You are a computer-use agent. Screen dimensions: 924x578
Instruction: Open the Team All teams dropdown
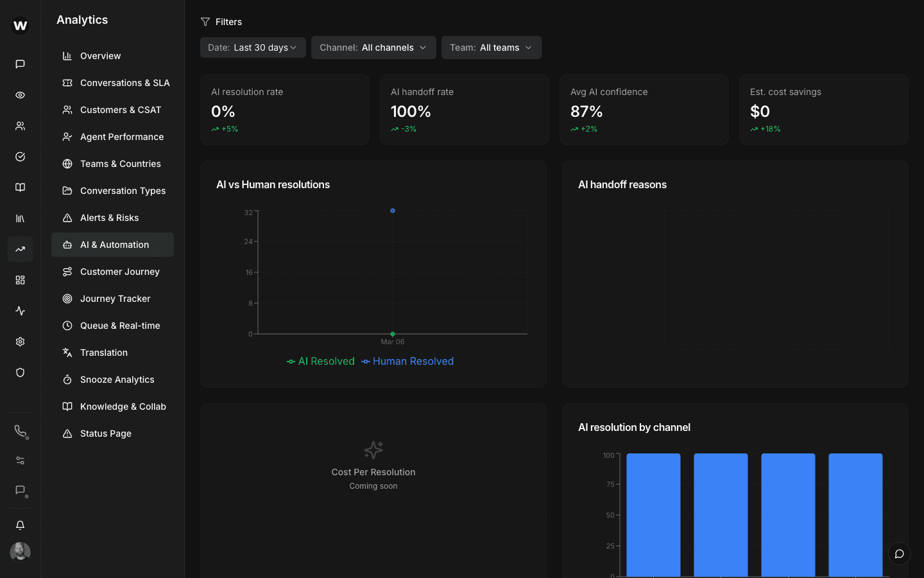click(491, 47)
